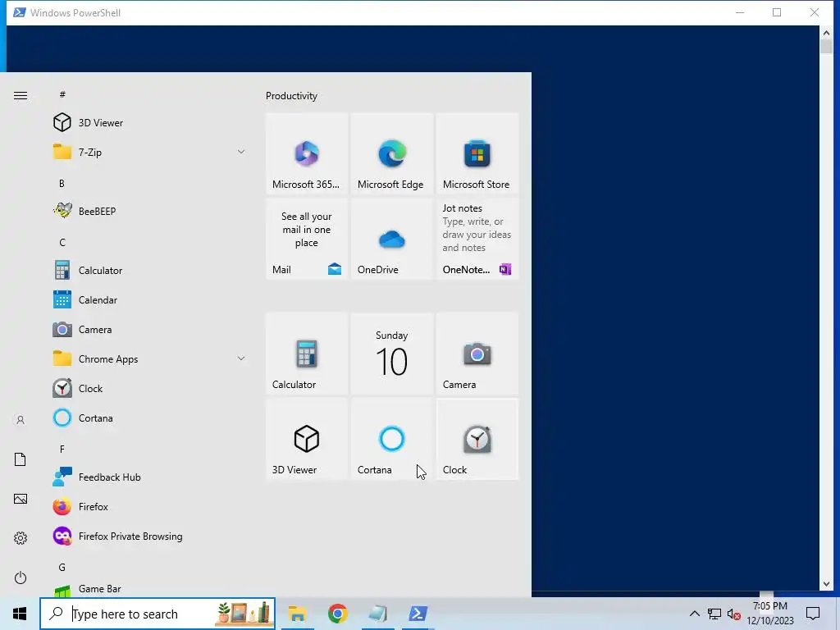
Task: Launch Firefox from the app list
Action: [x=148, y=506]
